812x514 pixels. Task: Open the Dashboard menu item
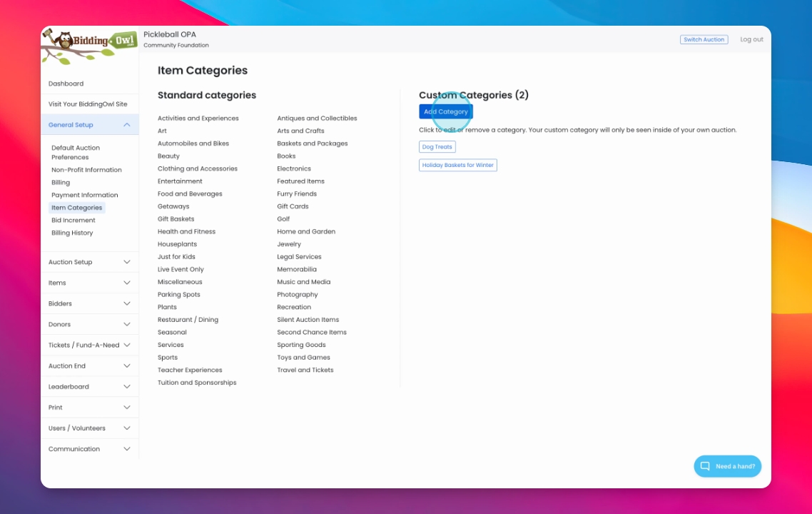66,84
